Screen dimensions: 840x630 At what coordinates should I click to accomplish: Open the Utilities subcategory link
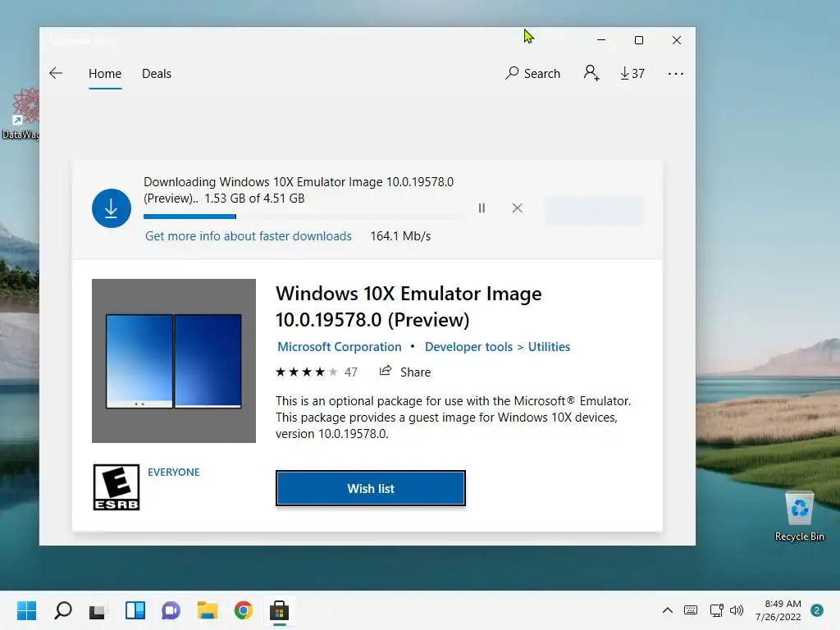pos(549,347)
